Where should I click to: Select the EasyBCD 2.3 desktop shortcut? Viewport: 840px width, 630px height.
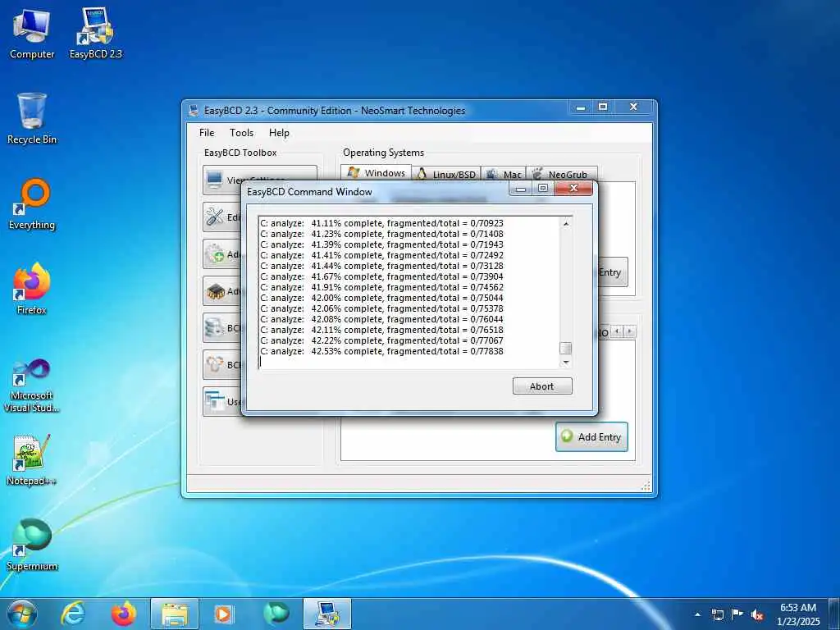point(95,34)
